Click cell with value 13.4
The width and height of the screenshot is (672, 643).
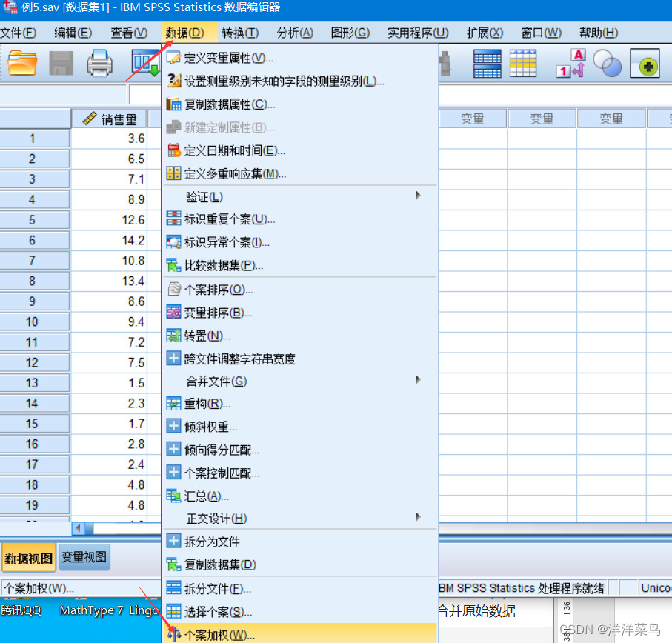tap(110, 281)
